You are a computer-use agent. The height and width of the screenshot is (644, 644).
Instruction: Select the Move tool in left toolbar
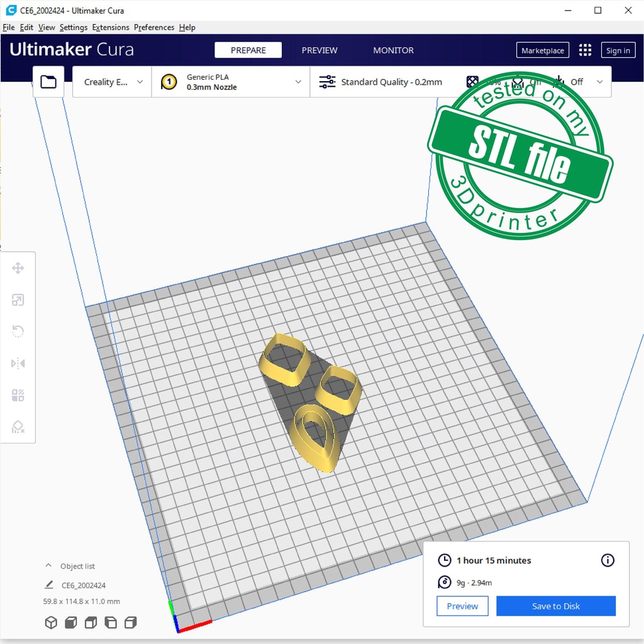point(18,269)
